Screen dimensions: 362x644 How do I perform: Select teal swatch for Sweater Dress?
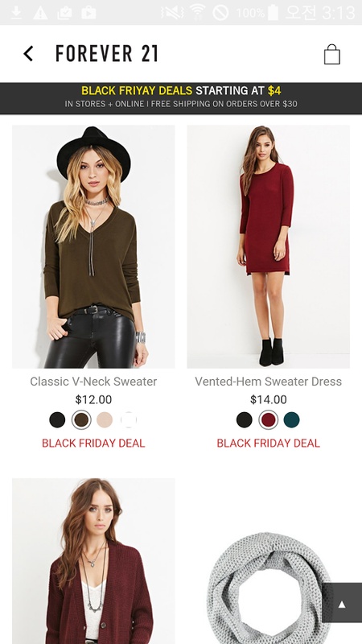[x=292, y=419]
